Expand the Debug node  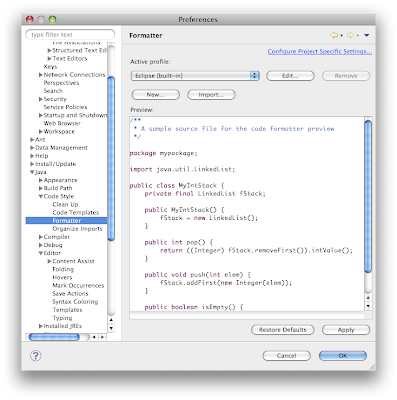(41, 245)
